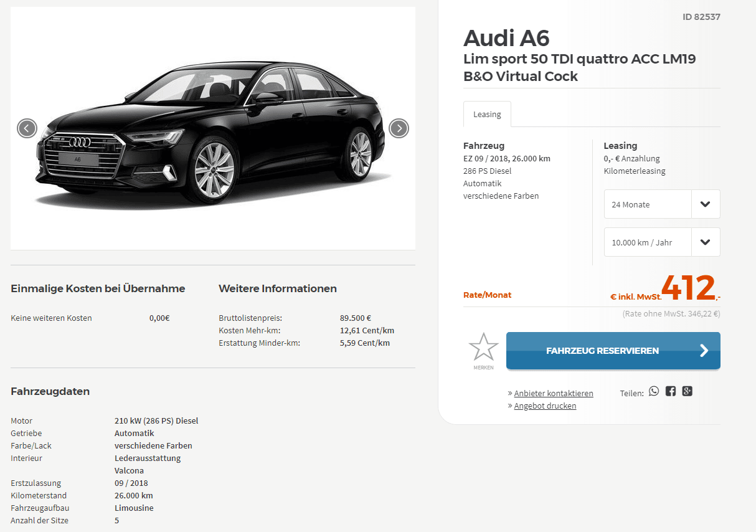
Task: Show the previous car image
Action: (27, 128)
